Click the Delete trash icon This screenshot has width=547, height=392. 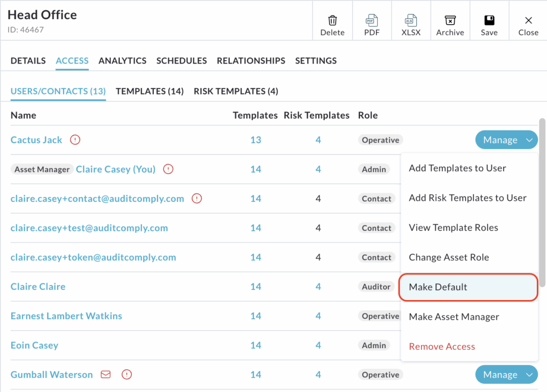click(x=332, y=21)
